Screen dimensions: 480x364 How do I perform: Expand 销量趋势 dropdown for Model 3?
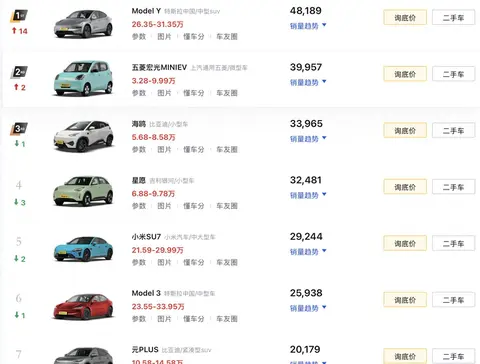tap(308, 308)
